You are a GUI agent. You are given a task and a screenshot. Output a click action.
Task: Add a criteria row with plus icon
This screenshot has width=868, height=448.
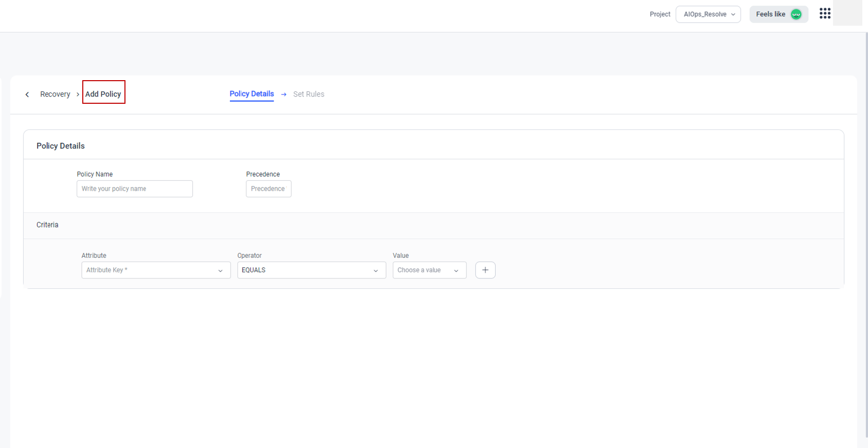tap(485, 270)
